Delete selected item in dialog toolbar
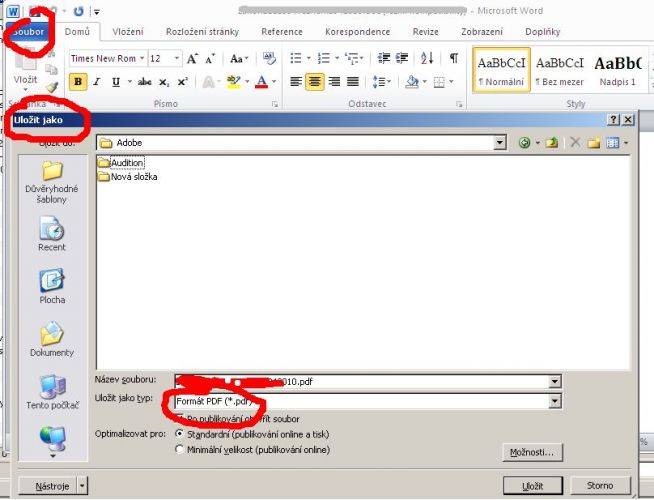Viewport: 654px width, 500px height. [575, 143]
